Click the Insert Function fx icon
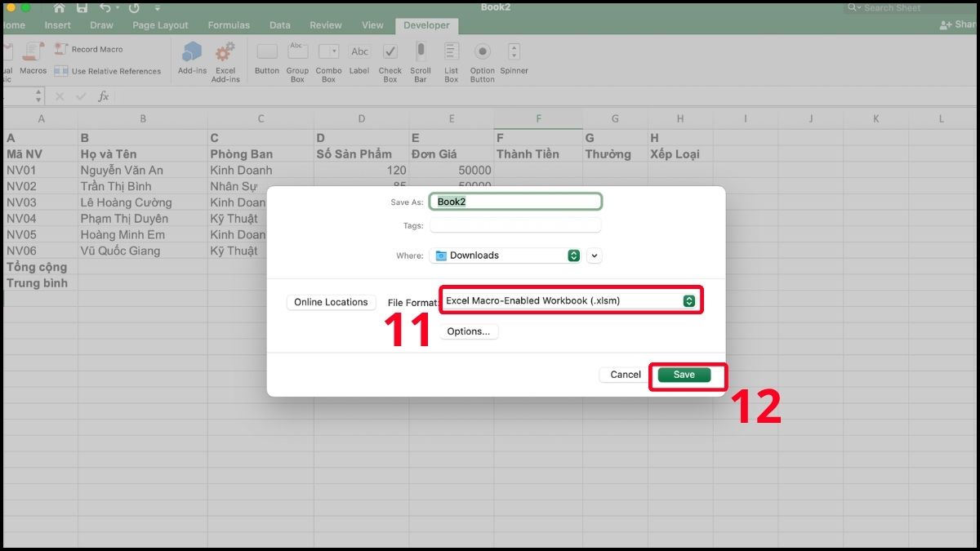 pos(103,96)
